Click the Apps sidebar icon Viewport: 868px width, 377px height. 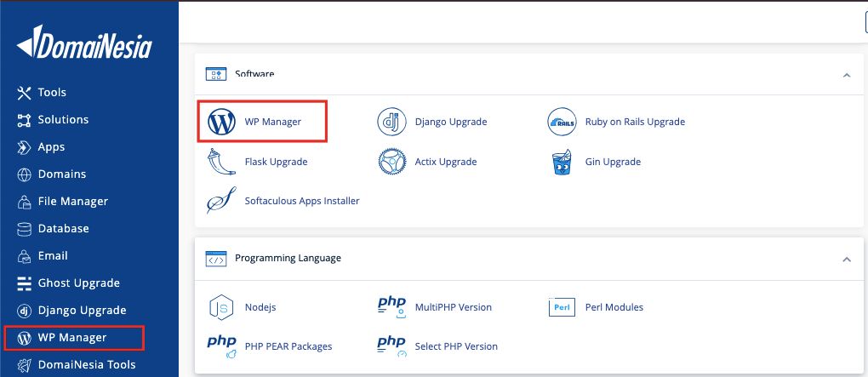click(x=25, y=147)
